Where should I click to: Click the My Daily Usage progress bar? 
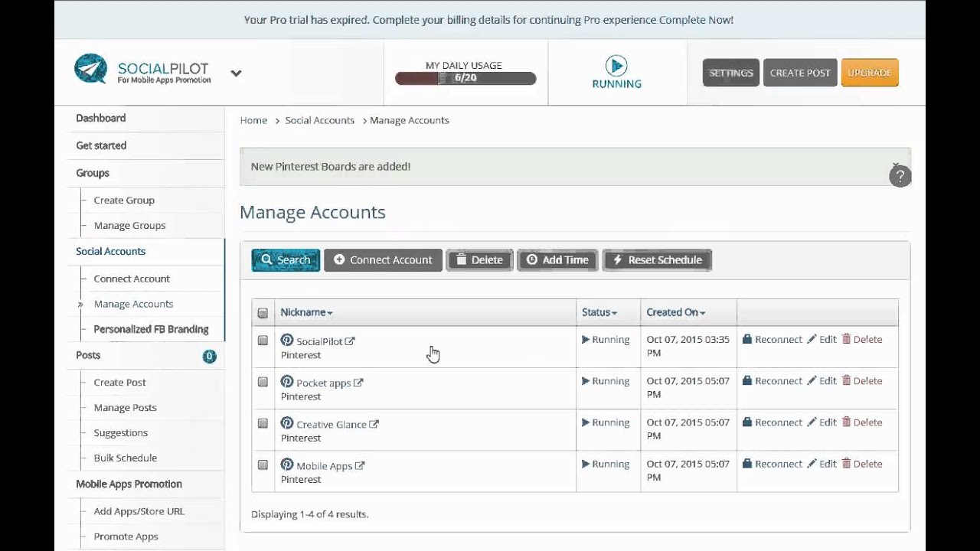[465, 78]
